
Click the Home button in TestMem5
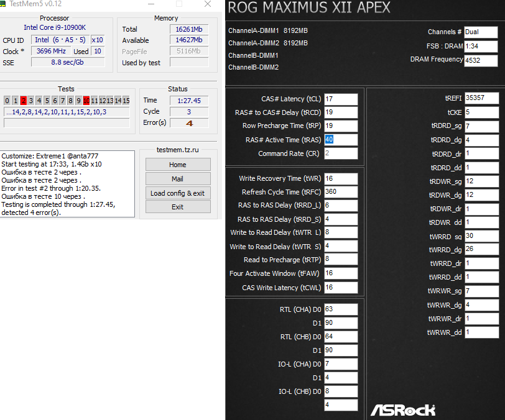(178, 165)
